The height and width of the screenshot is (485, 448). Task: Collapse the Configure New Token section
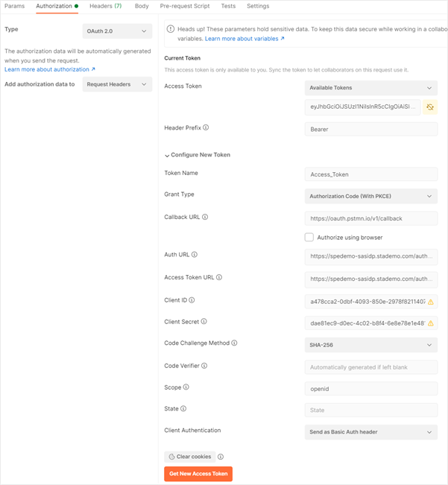[167, 155]
